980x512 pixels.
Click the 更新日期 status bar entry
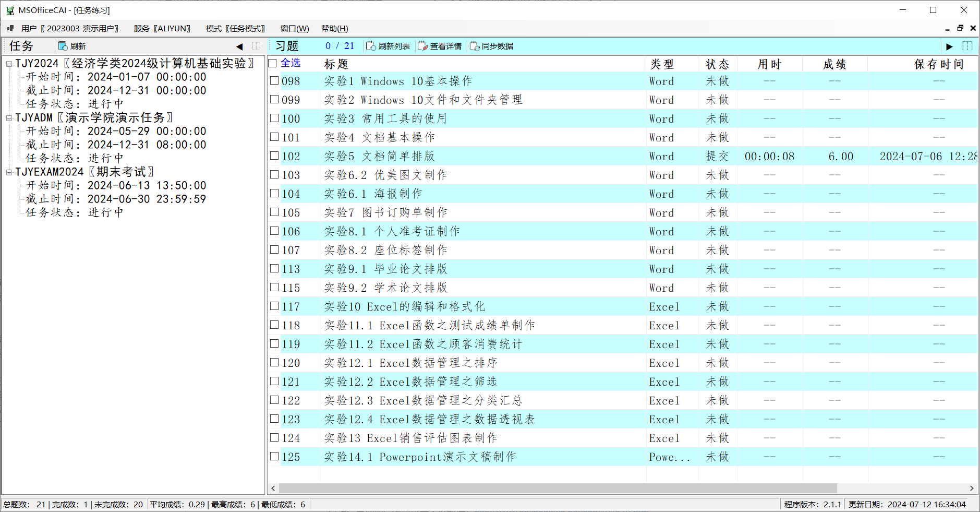907,504
